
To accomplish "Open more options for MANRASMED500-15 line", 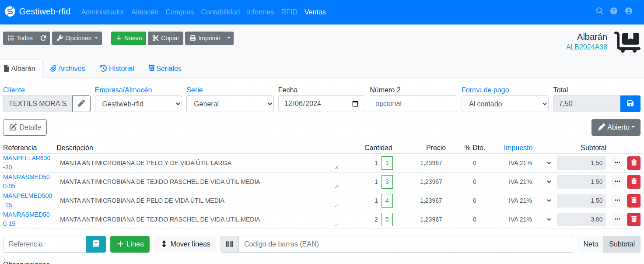I will click(x=617, y=220).
